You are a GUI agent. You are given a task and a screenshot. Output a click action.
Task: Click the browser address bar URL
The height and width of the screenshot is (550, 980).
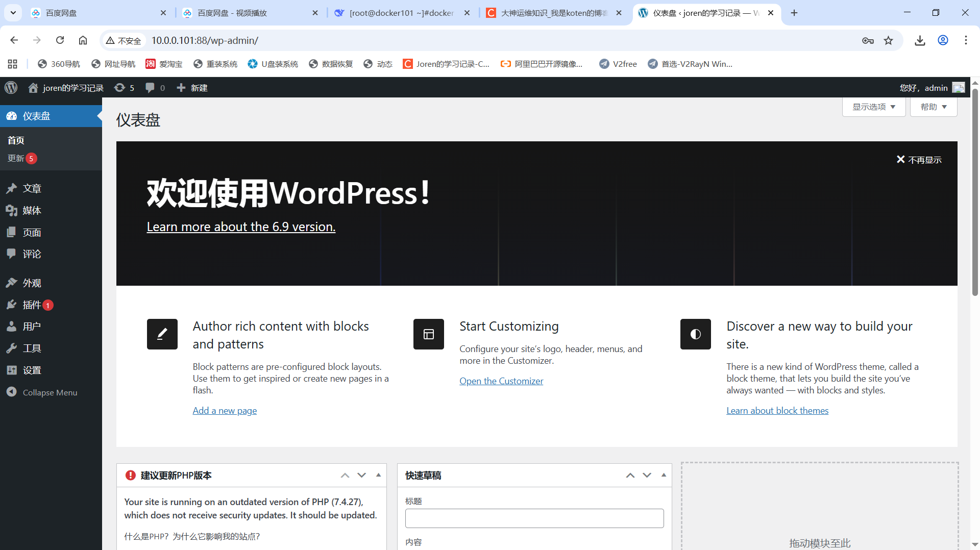pos(205,40)
